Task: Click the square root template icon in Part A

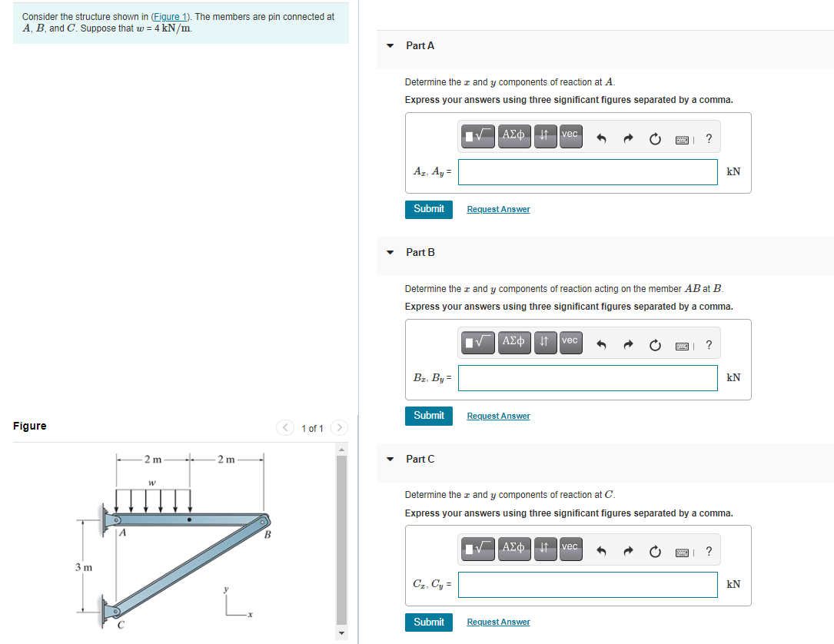Action: coord(477,135)
